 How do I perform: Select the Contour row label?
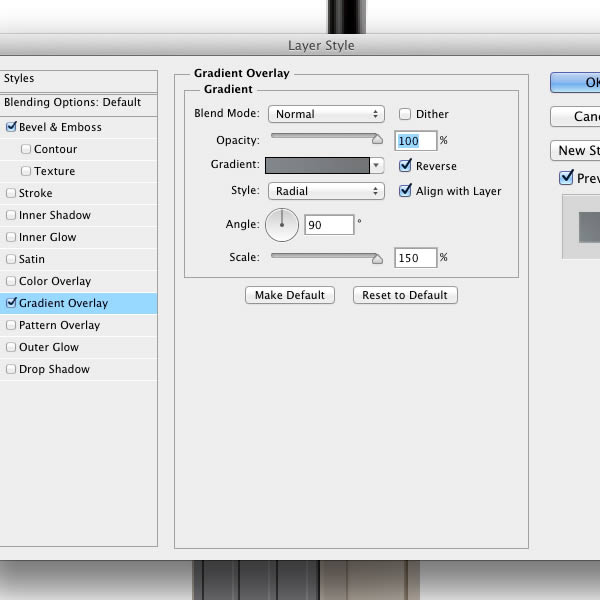55,149
